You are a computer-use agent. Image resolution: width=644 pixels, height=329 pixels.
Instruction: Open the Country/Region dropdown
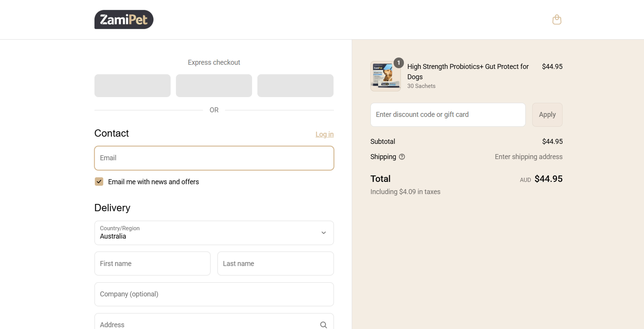click(214, 233)
